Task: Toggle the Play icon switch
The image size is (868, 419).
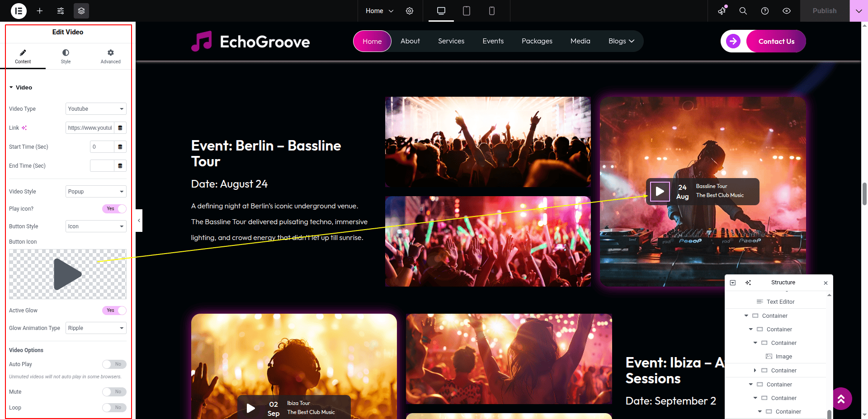Action: click(114, 209)
